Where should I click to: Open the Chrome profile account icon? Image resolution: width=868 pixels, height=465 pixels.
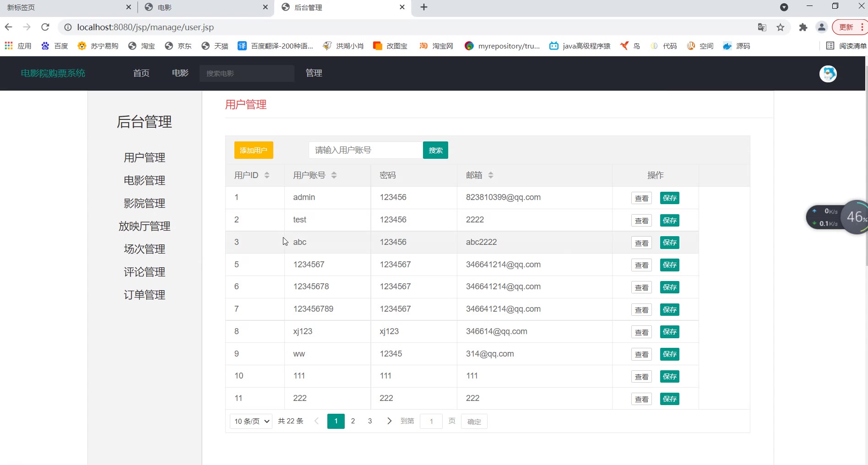pyautogui.click(x=822, y=27)
